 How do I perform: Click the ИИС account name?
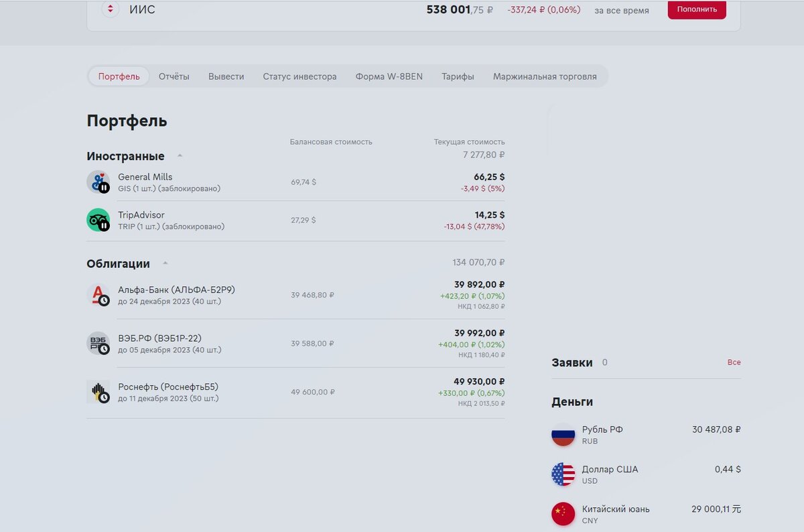pyautogui.click(x=142, y=10)
